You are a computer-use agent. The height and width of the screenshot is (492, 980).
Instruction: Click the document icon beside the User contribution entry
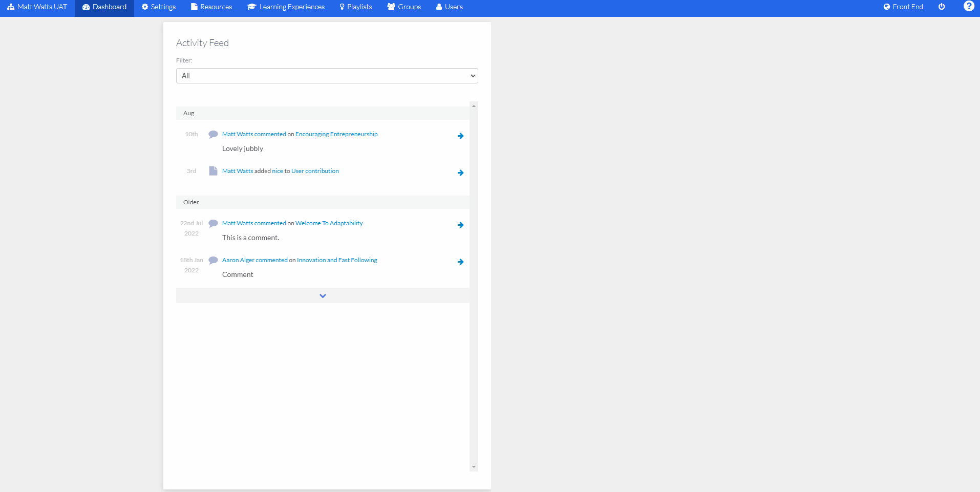212,171
